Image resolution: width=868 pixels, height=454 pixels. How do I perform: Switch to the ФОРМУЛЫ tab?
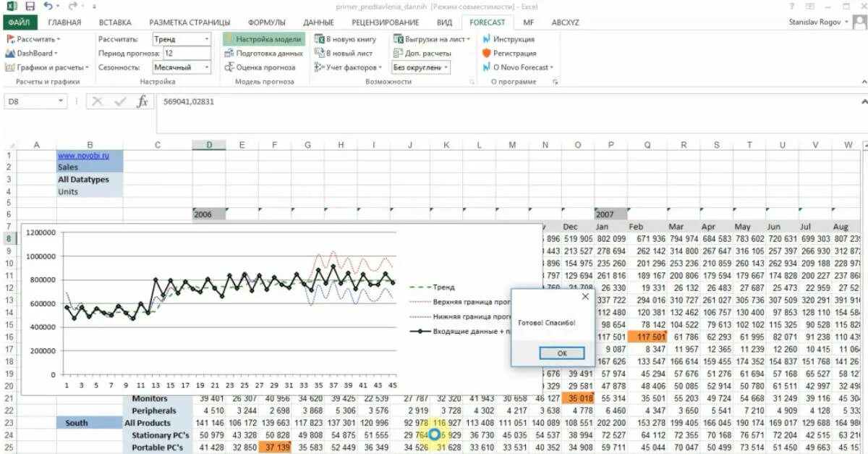(266, 22)
